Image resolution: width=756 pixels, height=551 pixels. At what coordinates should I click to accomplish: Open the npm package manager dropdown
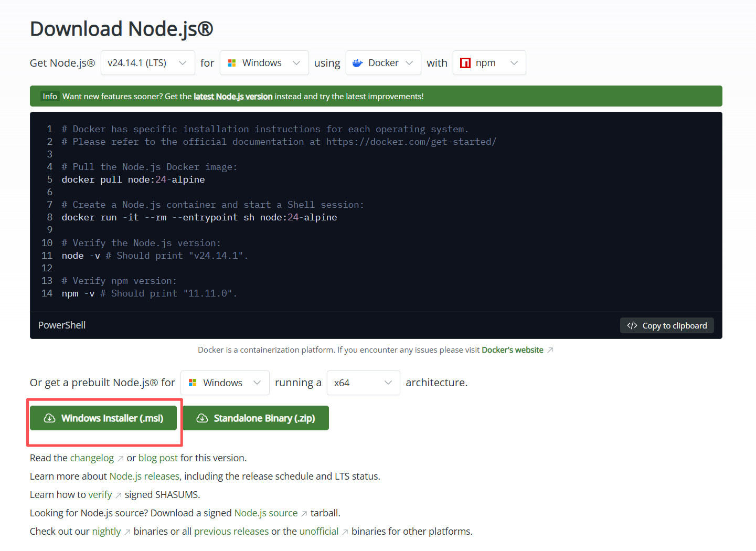(489, 63)
